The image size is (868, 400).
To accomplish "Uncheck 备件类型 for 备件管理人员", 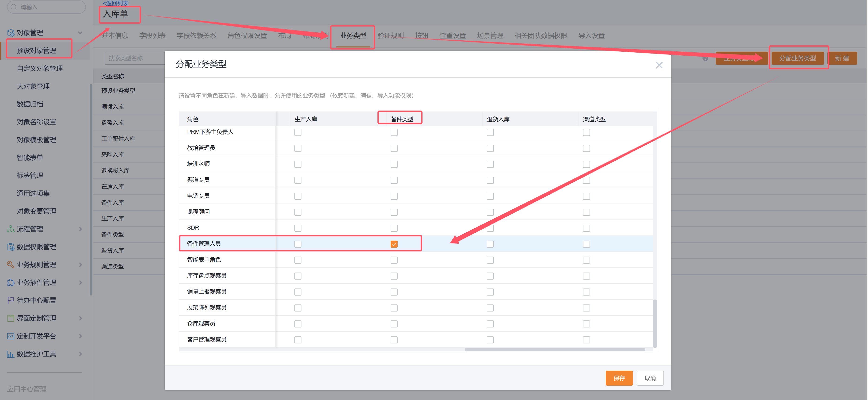I will (394, 244).
